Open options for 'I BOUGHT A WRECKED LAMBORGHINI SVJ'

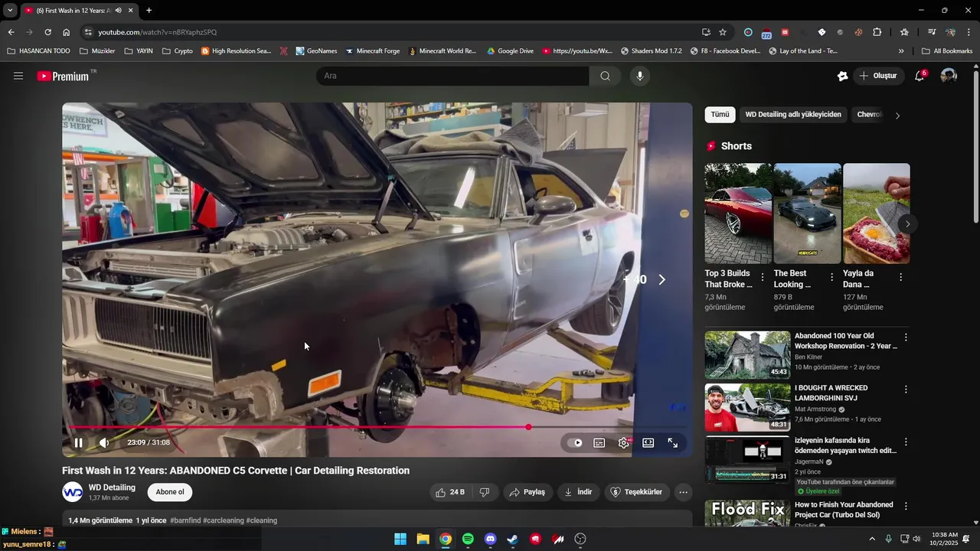(906, 390)
